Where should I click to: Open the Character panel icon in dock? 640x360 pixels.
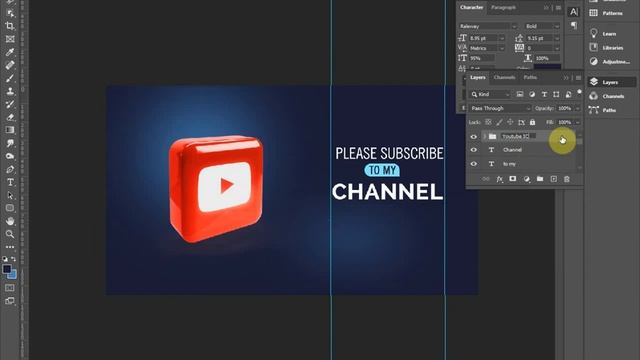click(574, 12)
